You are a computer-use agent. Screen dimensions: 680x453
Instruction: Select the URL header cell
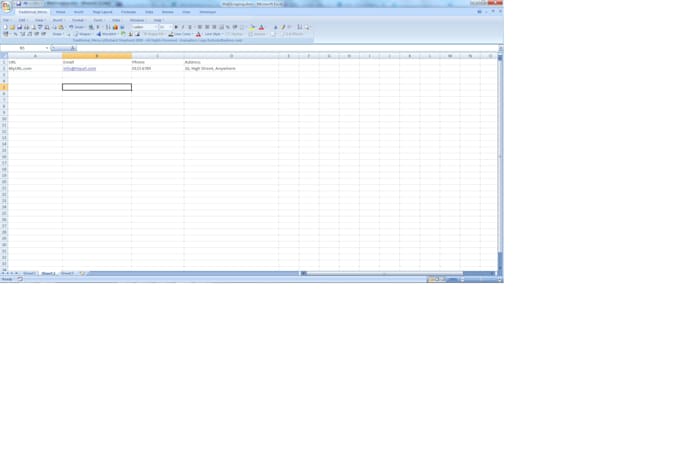click(35, 62)
